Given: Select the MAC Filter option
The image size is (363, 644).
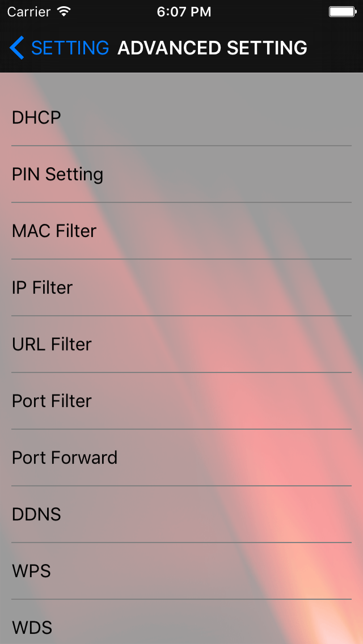Looking at the screenshot, I should pyautogui.click(x=181, y=231).
